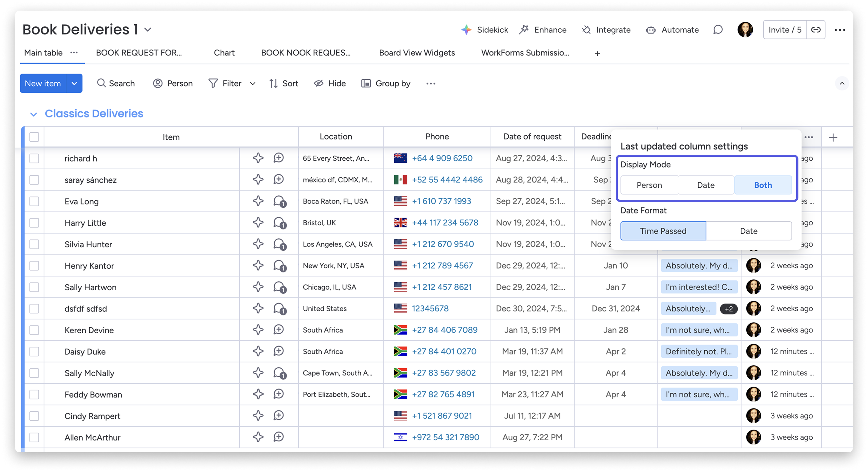Open the New item dropdown arrow
Viewport: 868px width, 472px height.
click(74, 83)
